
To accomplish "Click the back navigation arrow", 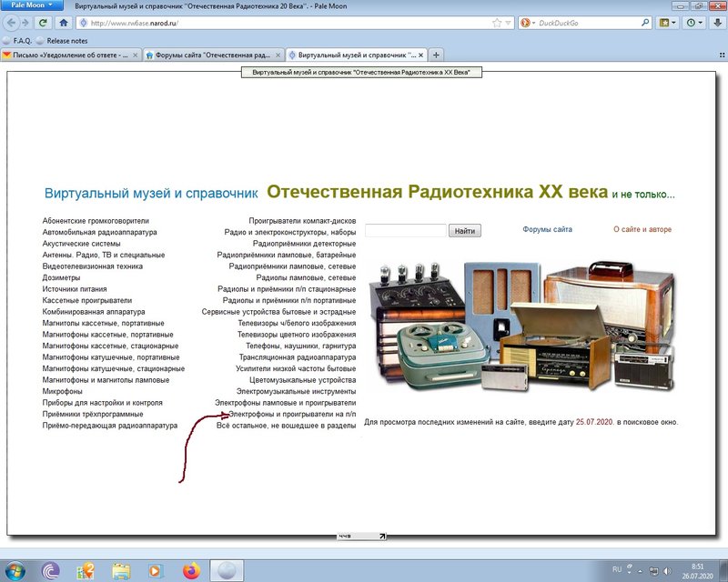I will pyautogui.click(x=12, y=23).
